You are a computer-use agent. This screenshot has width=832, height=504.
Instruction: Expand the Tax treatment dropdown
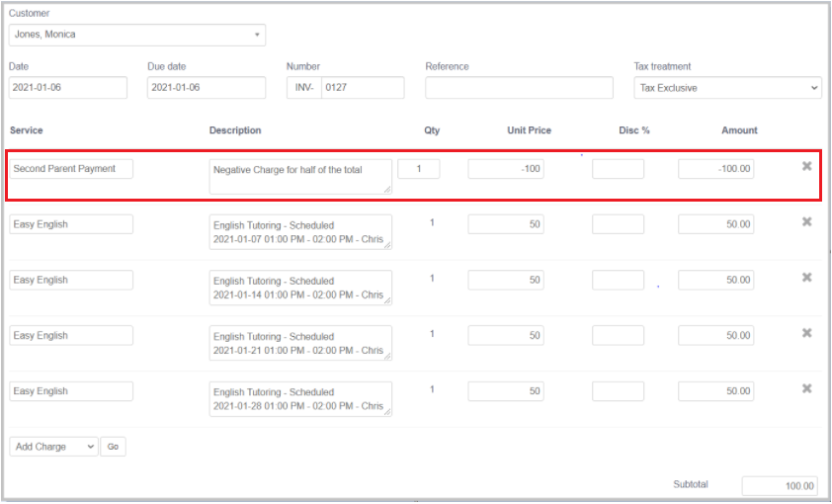click(x=727, y=88)
